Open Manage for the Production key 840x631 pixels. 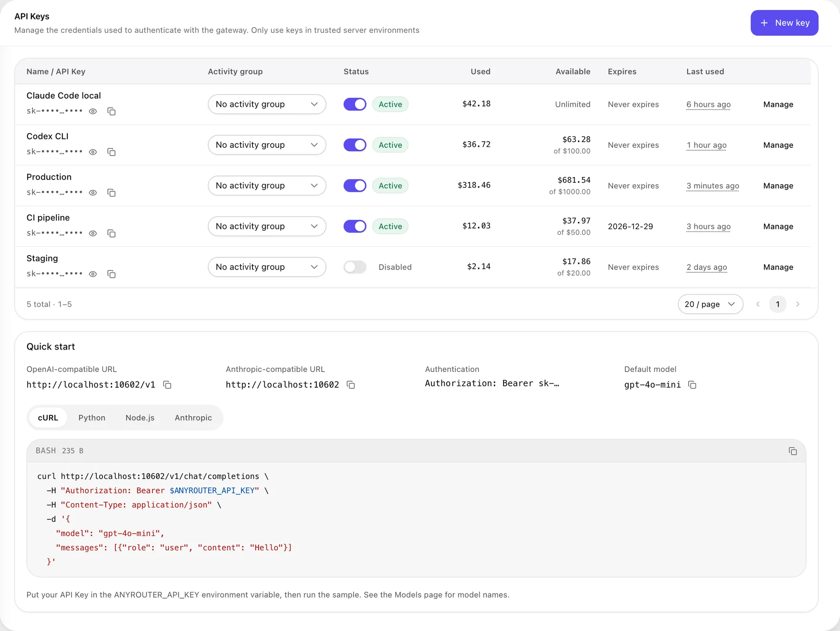[778, 186]
